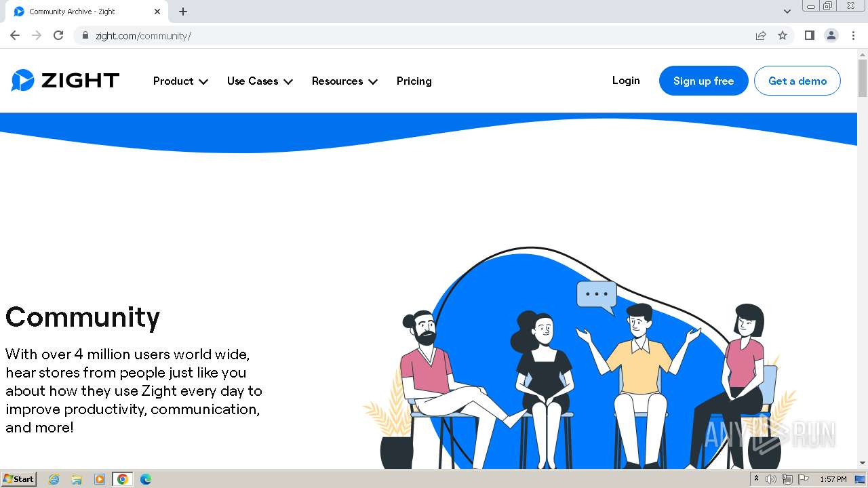
Task: Expand the Resources menu
Action: (x=344, y=81)
